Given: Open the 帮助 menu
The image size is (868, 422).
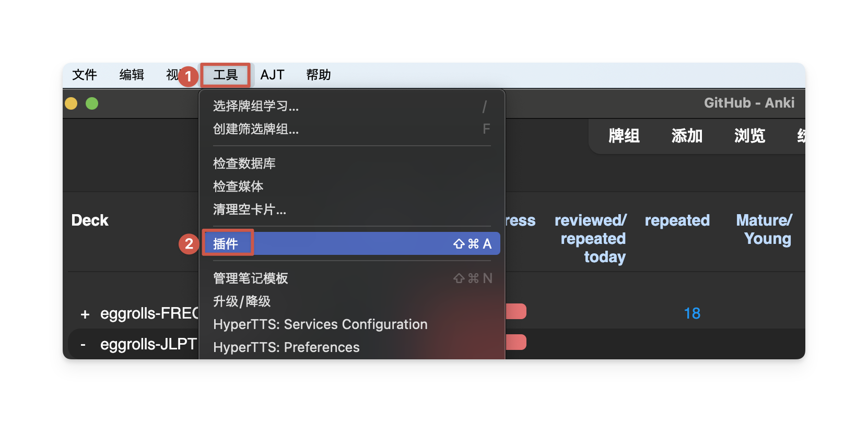Looking at the screenshot, I should coord(319,75).
